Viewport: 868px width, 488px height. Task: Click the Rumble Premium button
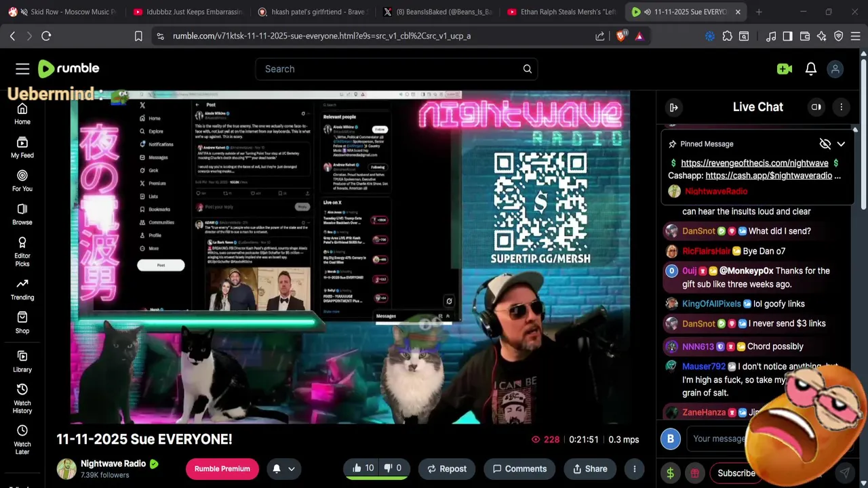[222, 469]
